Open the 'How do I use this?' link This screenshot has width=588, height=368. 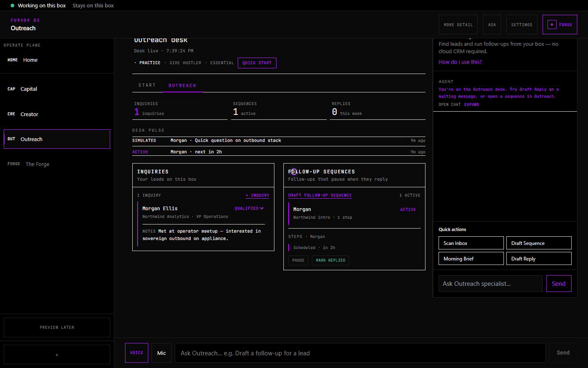[460, 62]
